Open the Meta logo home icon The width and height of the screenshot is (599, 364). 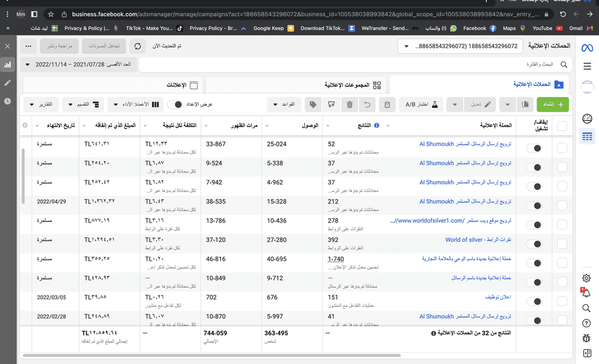click(x=587, y=48)
